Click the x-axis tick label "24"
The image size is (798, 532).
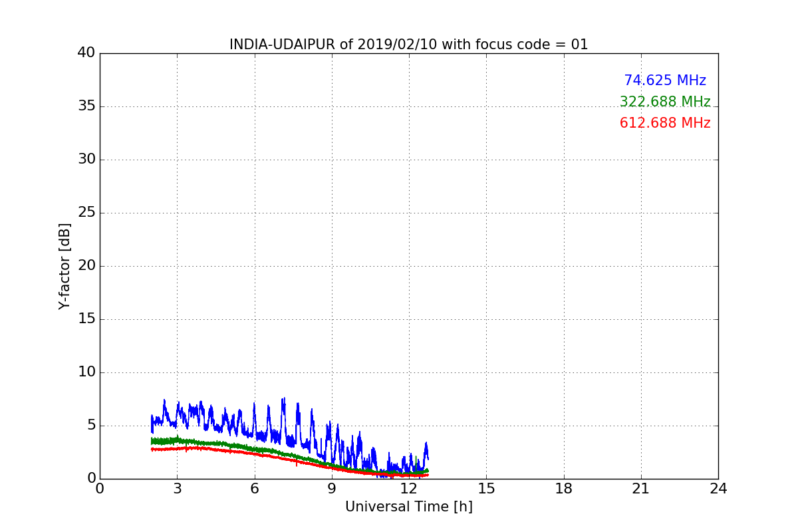718,489
